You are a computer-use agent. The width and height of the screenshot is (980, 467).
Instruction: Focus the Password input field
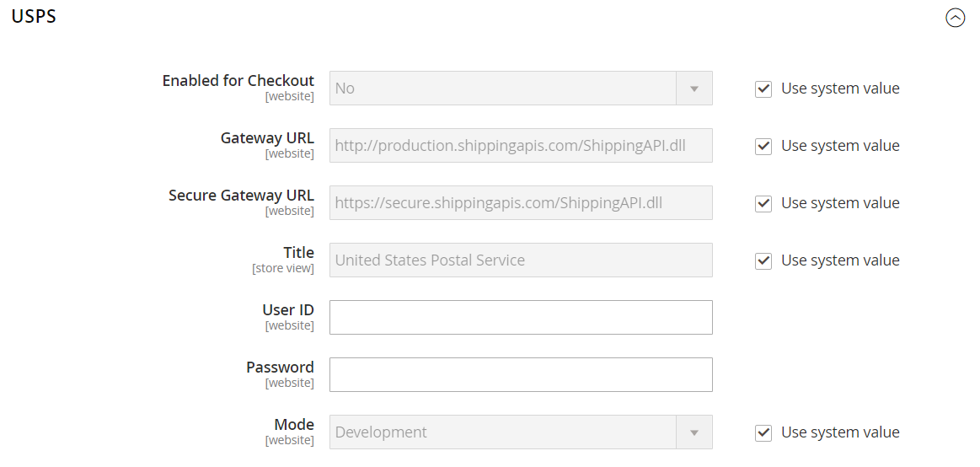pyautogui.click(x=521, y=374)
